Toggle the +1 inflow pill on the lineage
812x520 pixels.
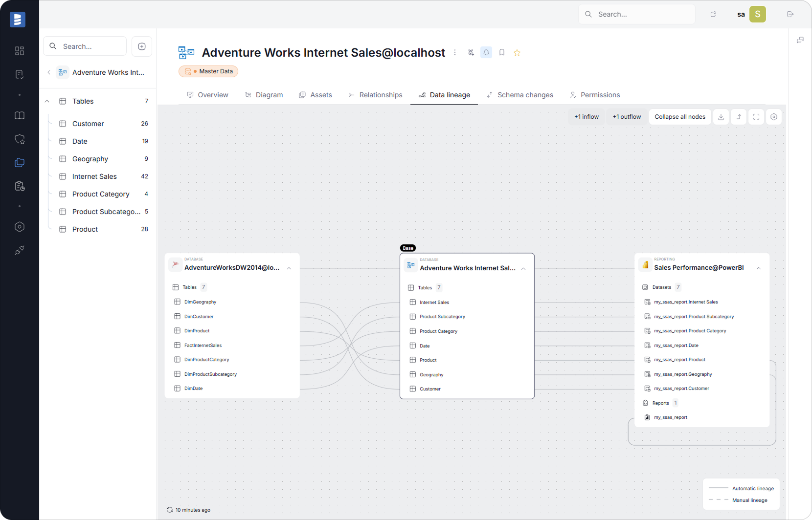point(586,116)
